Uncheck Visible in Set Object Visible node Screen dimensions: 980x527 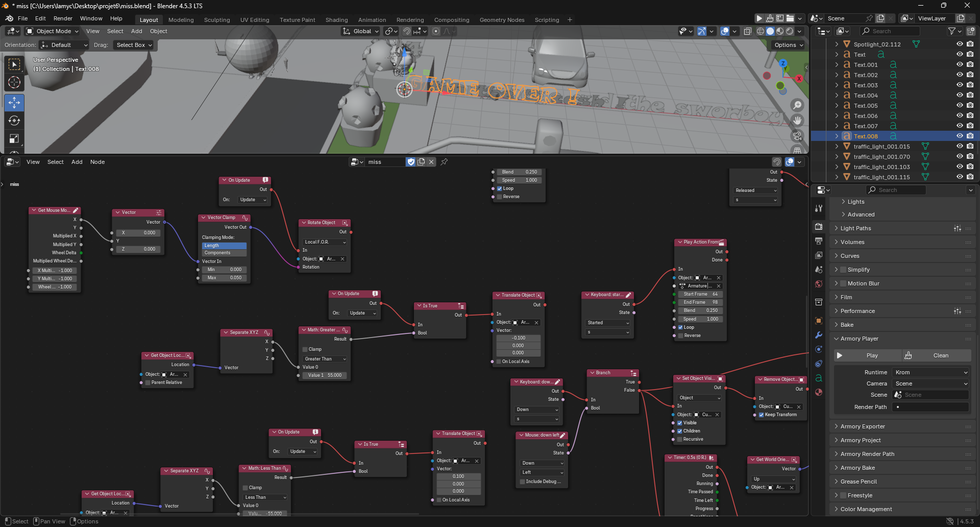pos(679,423)
